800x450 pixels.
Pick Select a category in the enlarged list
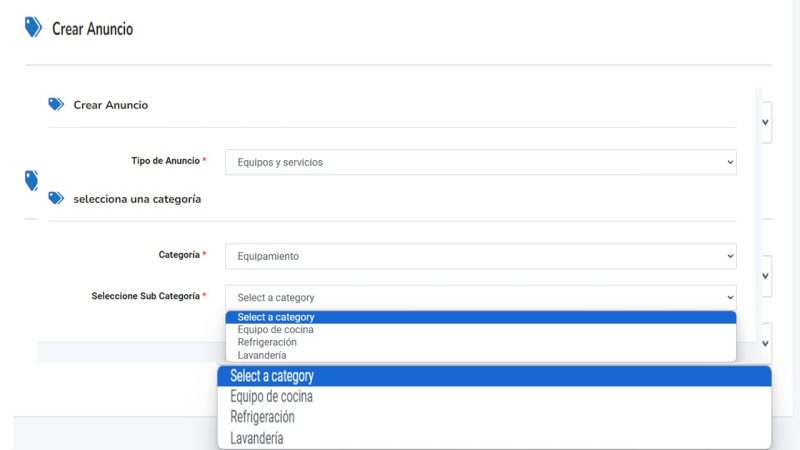click(x=272, y=376)
